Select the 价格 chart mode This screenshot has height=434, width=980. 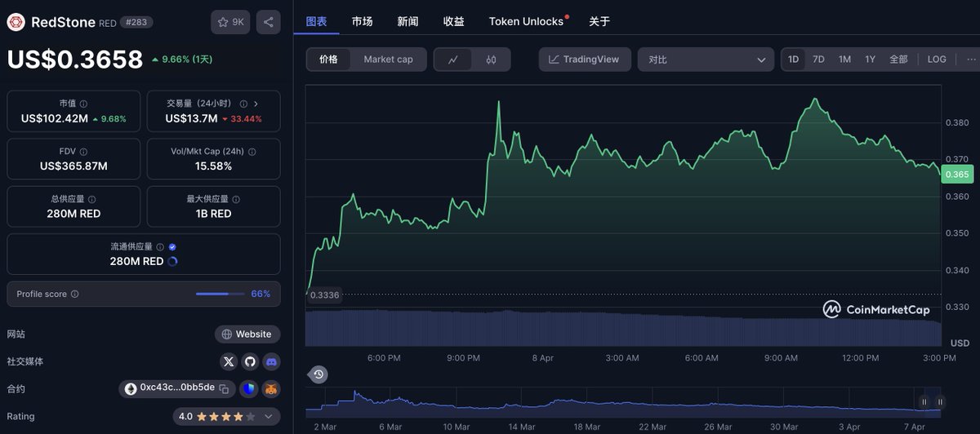click(x=329, y=60)
